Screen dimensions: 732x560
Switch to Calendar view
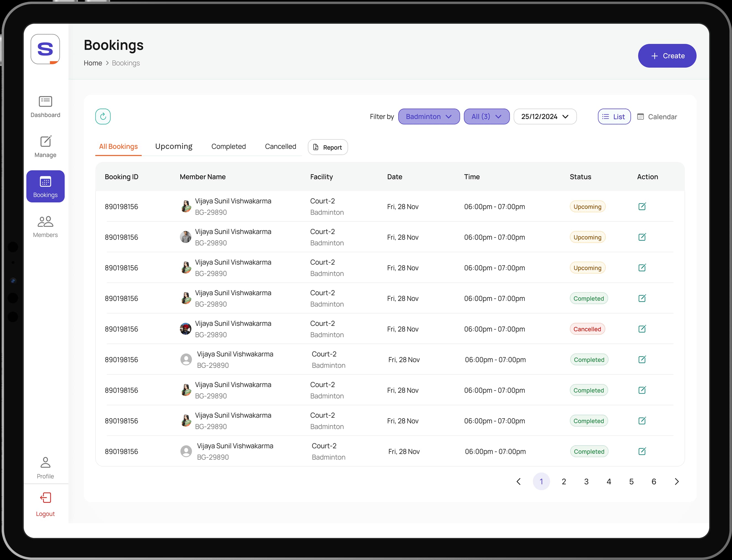click(x=657, y=117)
